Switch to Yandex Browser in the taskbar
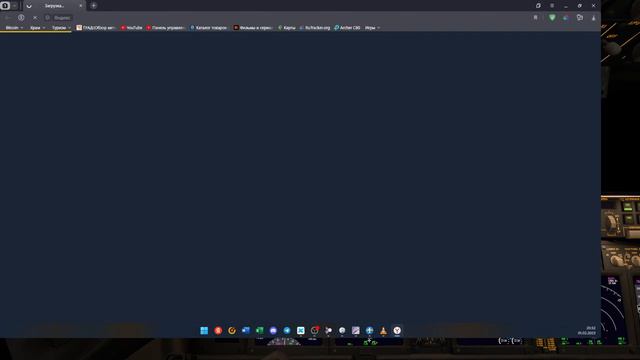The height and width of the screenshot is (360, 640). [397, 331]
